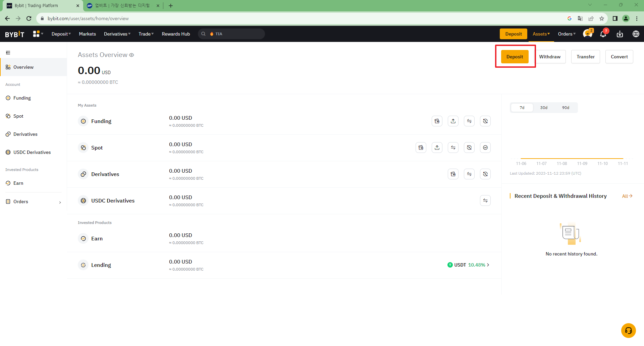Open the language globe icon
Viewport: 644px width, 346px height.
tap(636, 34)
